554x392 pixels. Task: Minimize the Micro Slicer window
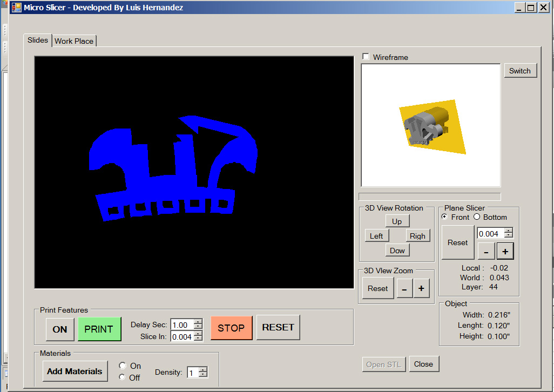point(519,8)
